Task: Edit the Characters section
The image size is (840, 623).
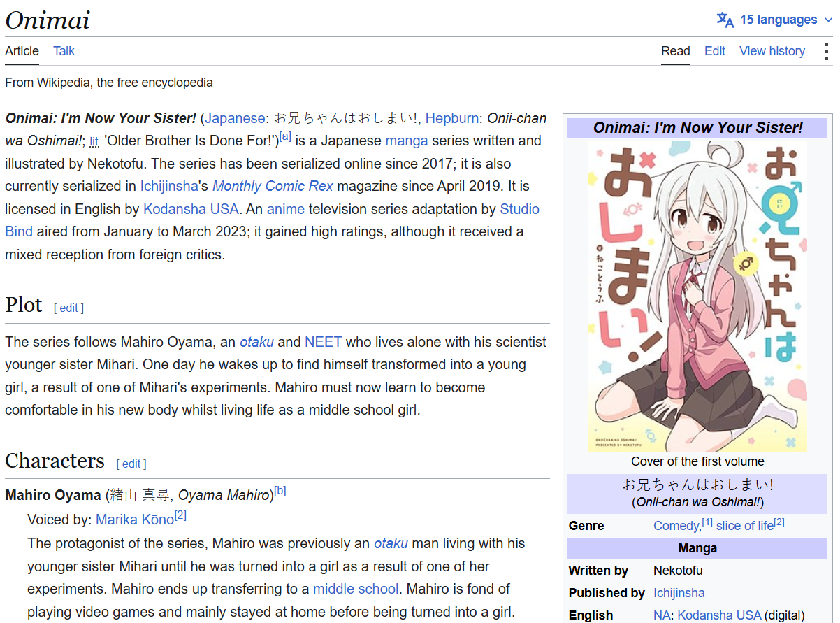Action: click(131, 464)
